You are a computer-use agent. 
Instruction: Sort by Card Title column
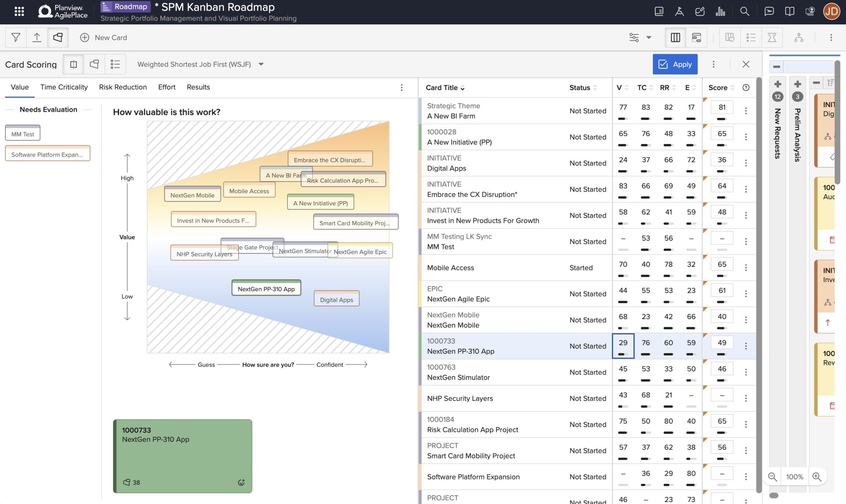point(445,88)
